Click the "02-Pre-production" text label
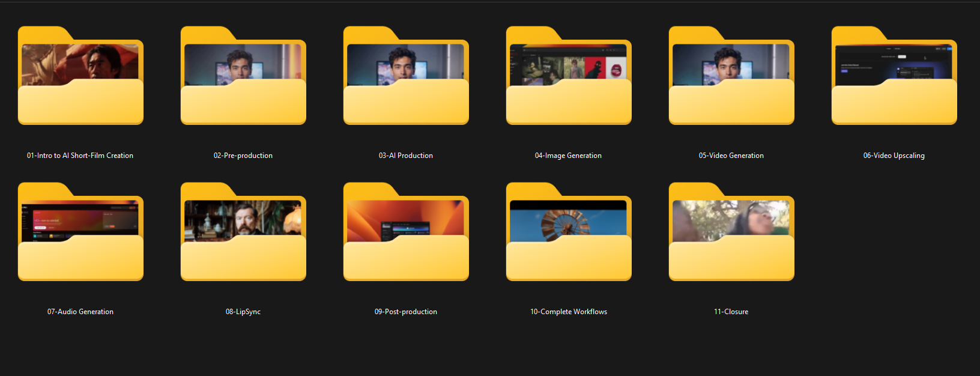Screen dimensions: 980x376 pyautogui.click(x=243, y=156)
